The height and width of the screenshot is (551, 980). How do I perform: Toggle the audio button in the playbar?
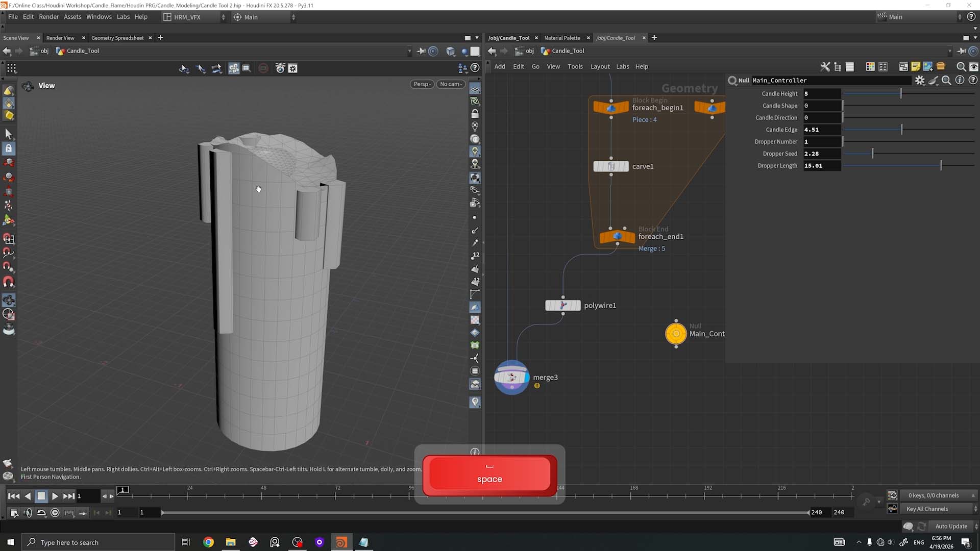pos(28,513)
